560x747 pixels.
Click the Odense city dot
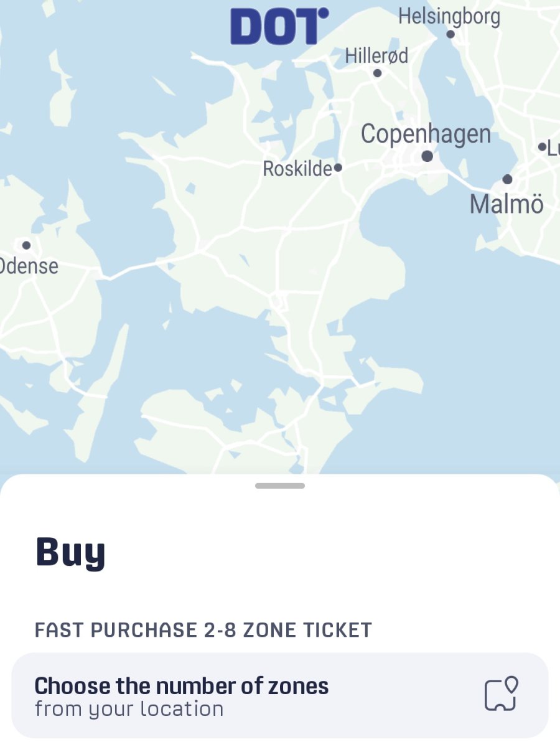[x=26, y=245]
